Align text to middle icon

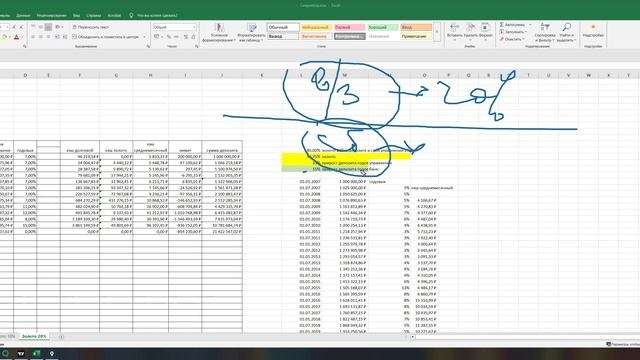point(41,27)
